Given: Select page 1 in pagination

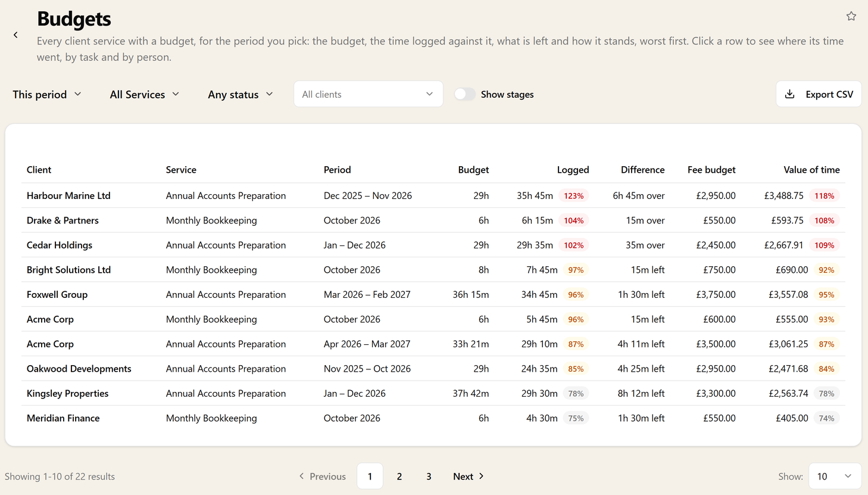Looking at the screenshot, I should coord(370,476).
